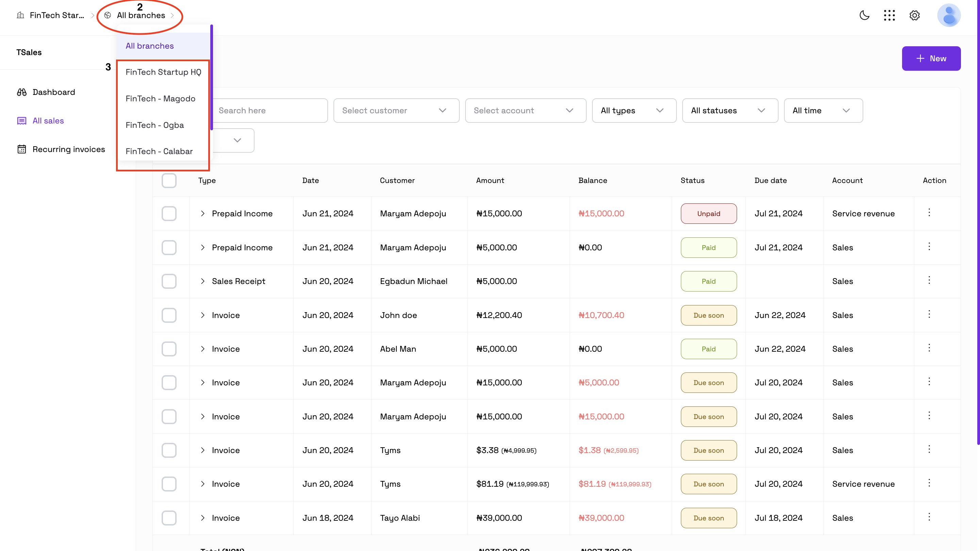Click the branch dropdown purple scrollbar
980x551 pixels.
pos(212,77)
